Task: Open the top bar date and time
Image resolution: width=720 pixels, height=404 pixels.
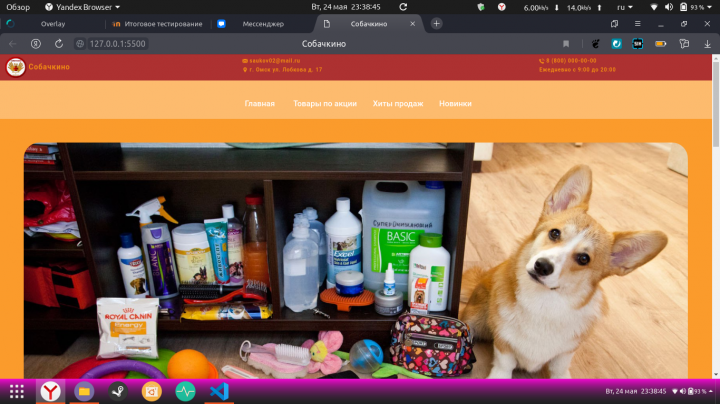Action: (x=346, y=7)
